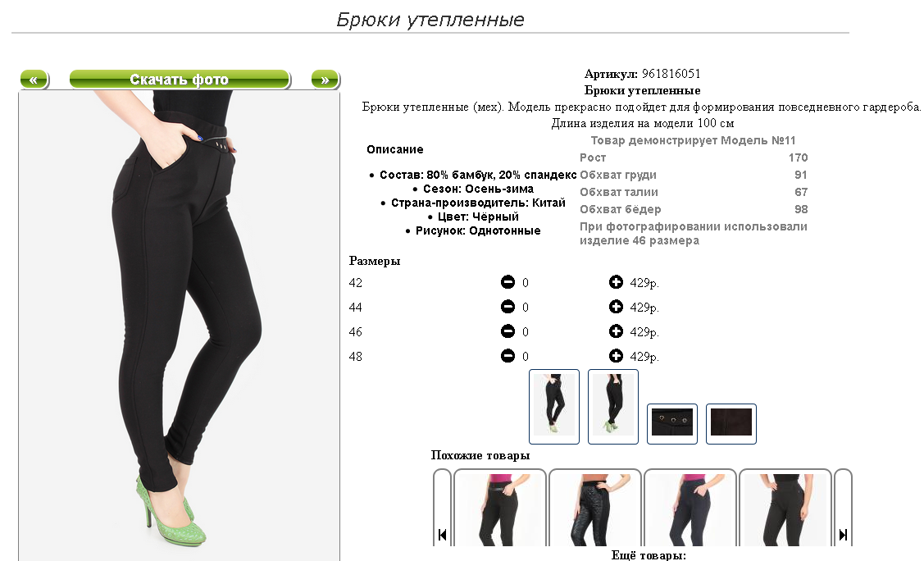Go to next photo with » button

click(325, 80)
